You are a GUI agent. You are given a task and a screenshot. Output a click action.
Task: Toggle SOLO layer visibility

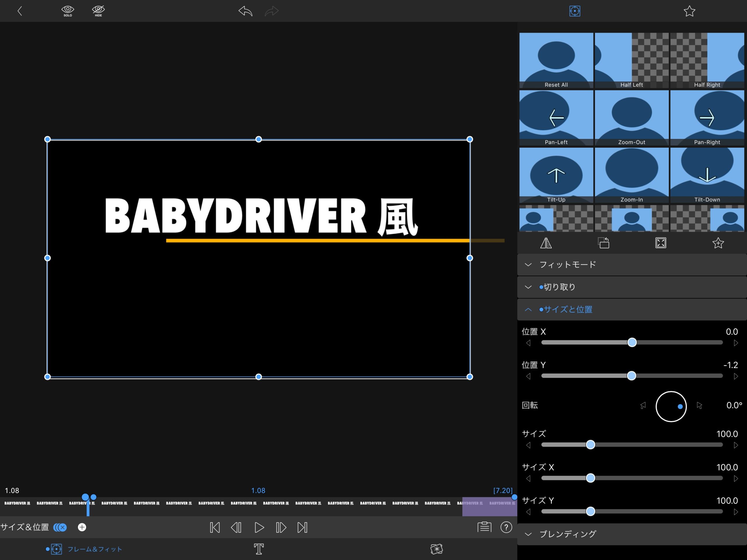point(67,11)
